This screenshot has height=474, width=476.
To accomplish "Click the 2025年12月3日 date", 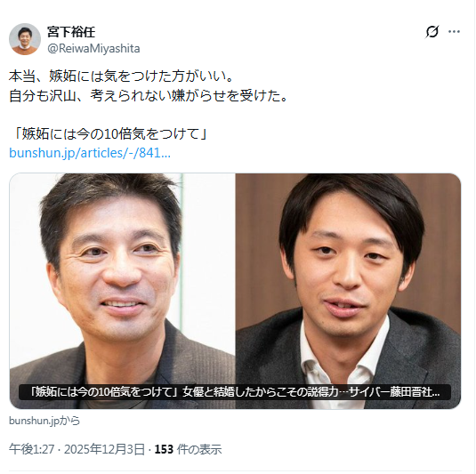I will pos(104,449).
